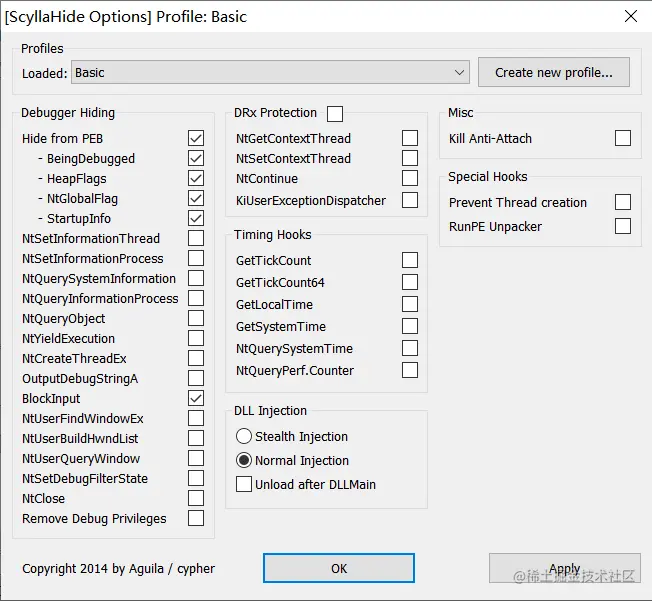Enable NtSetDebugFilterState checkbox
This screenshot has width=652, height=601.
pyautogui.click(x=196, y=478)
